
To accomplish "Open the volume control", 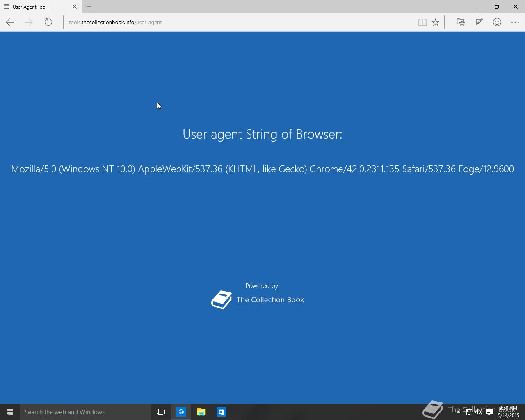I will (x=479, y=412).
